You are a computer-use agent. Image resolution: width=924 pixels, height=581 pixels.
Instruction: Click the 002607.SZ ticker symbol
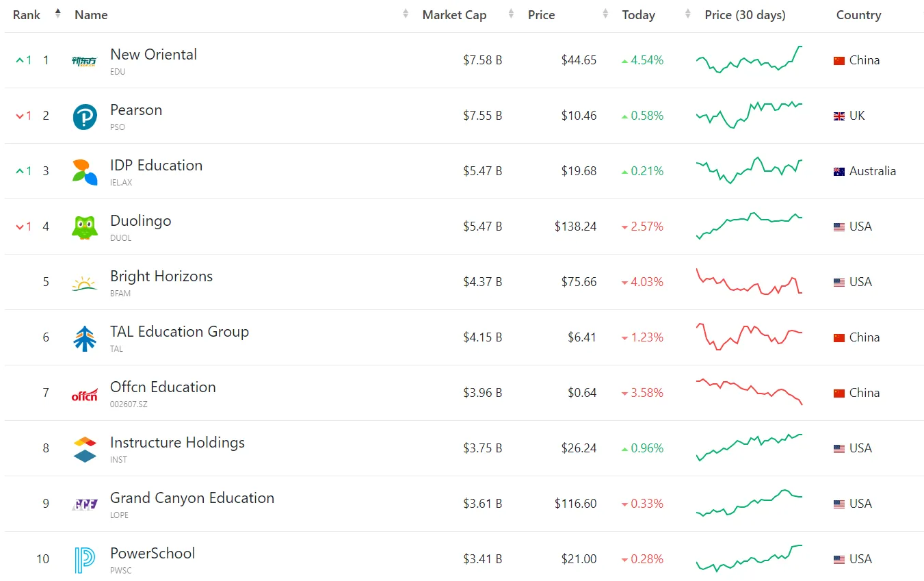click(129, 404)
